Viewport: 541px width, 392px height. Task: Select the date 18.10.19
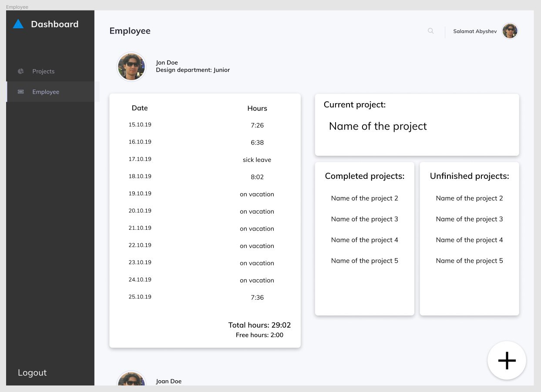pyautogui.click(x=140, y=176)
